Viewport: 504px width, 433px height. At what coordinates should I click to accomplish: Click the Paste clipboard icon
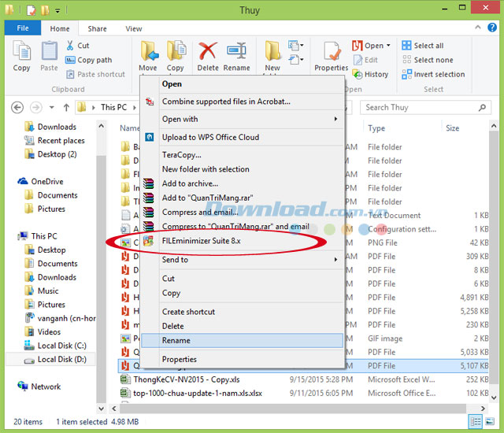coord(49,50)
